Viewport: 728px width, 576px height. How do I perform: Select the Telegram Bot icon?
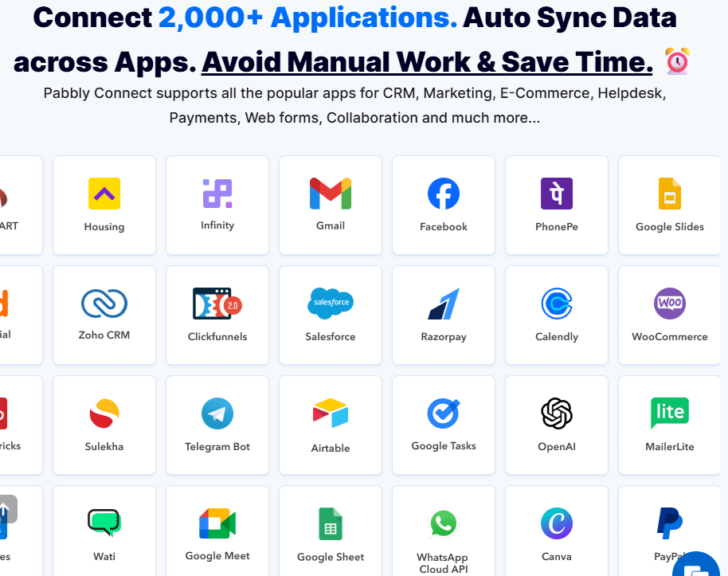pyautogui.click(x=217, y=413)
